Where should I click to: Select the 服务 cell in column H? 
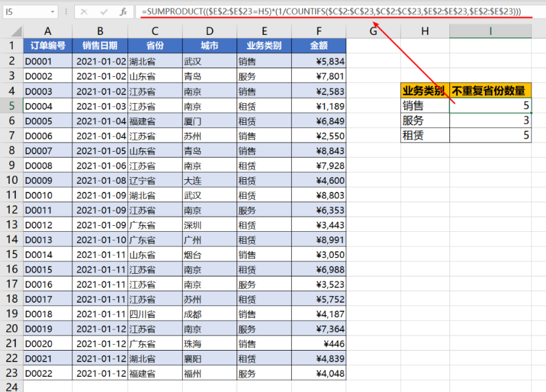pos(425,121)
